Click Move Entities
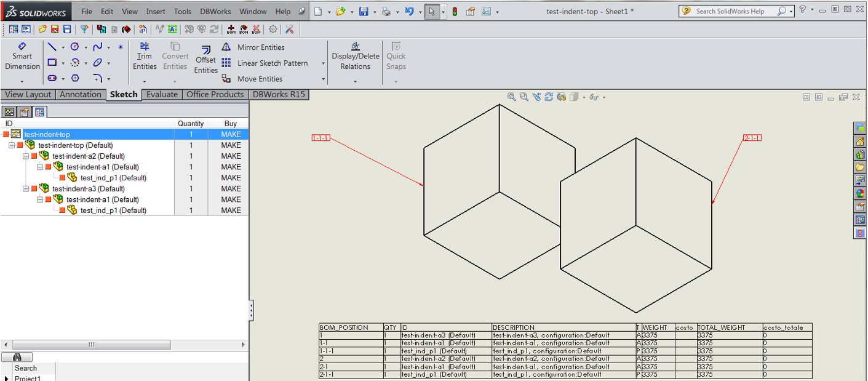Viewport: 868px width, 381px height. coord(252,79)
